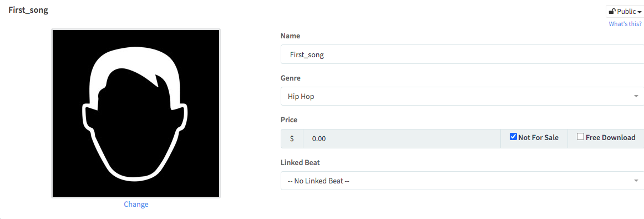
Task: Click the Linked Beat field label
Action: [300, 162]
